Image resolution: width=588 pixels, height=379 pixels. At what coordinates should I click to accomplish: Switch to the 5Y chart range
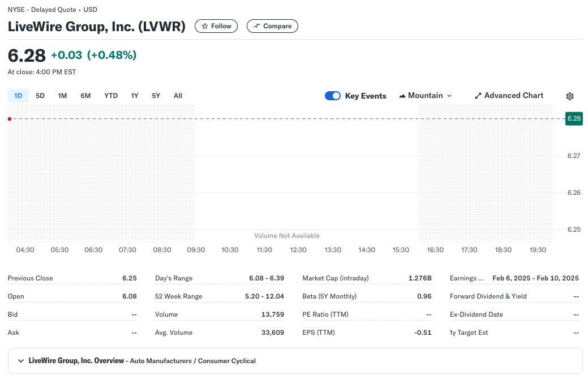[x=156, y=96]
